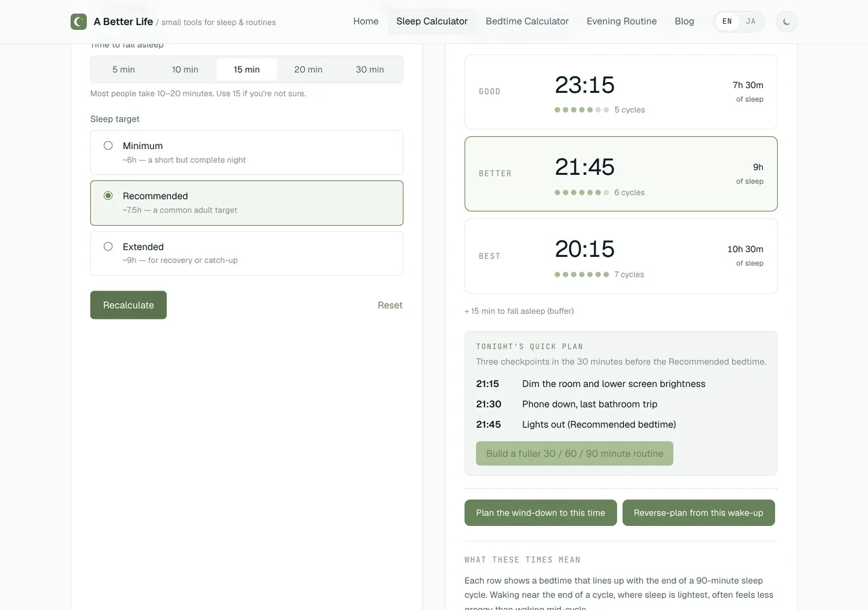This screenshot has width=868, height=610.
Task: Click the Reset link
Action: click(x=390, y=305)
